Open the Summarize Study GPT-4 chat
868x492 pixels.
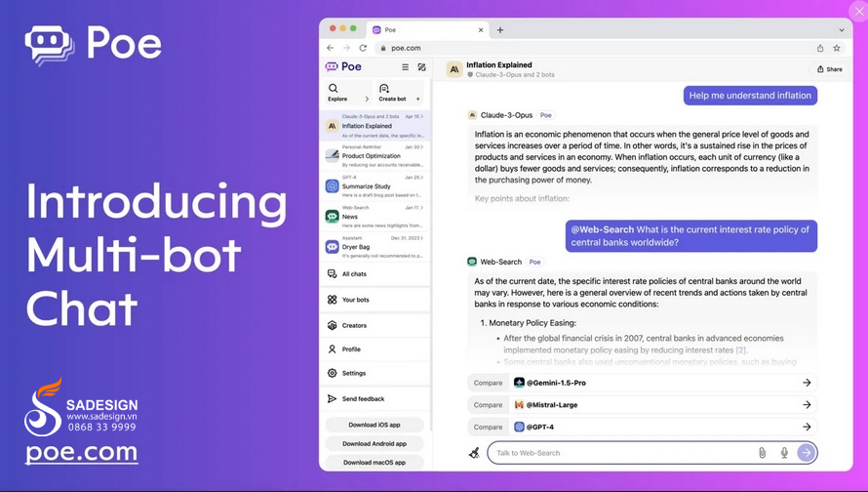tap(375, 186)
